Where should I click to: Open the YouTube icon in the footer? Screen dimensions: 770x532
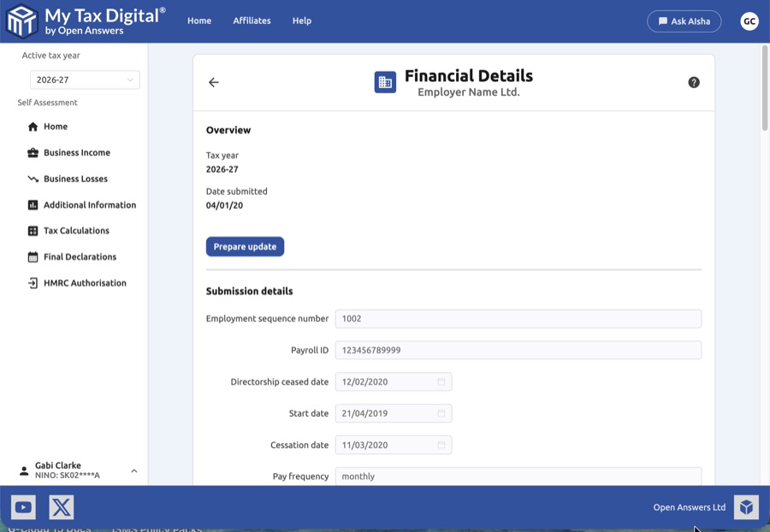23,506
